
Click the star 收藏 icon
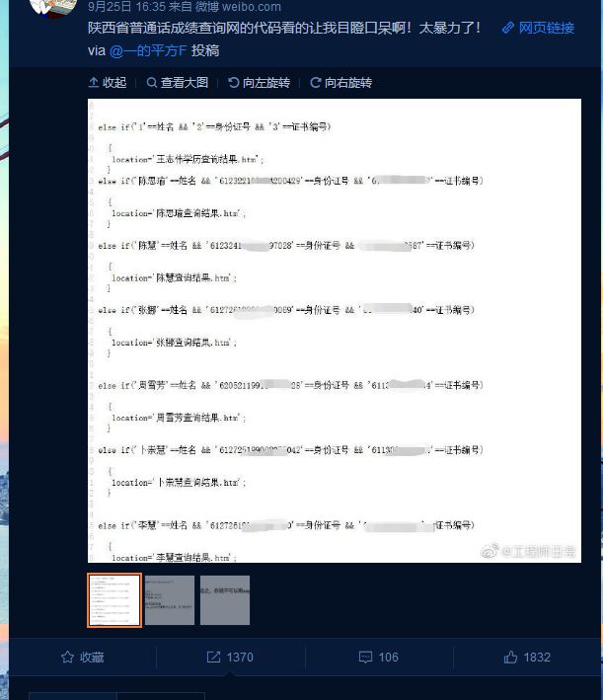click(68, 658)
